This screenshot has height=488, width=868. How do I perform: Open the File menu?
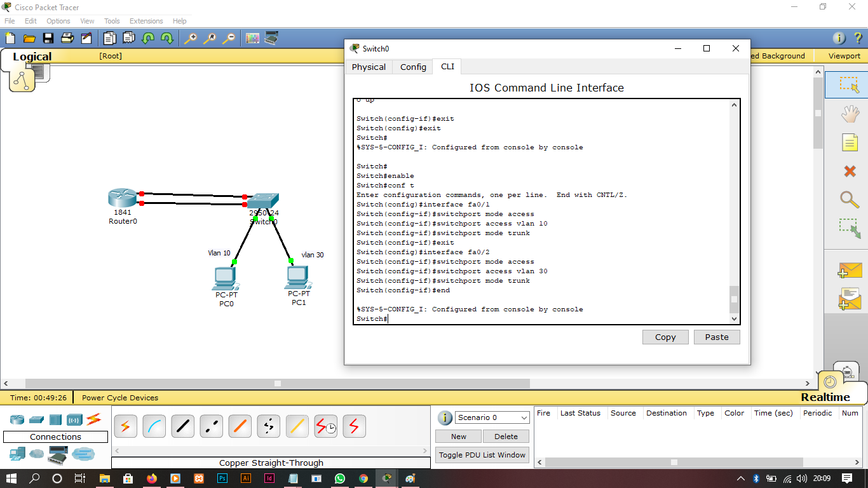click(x=10, y=21)
